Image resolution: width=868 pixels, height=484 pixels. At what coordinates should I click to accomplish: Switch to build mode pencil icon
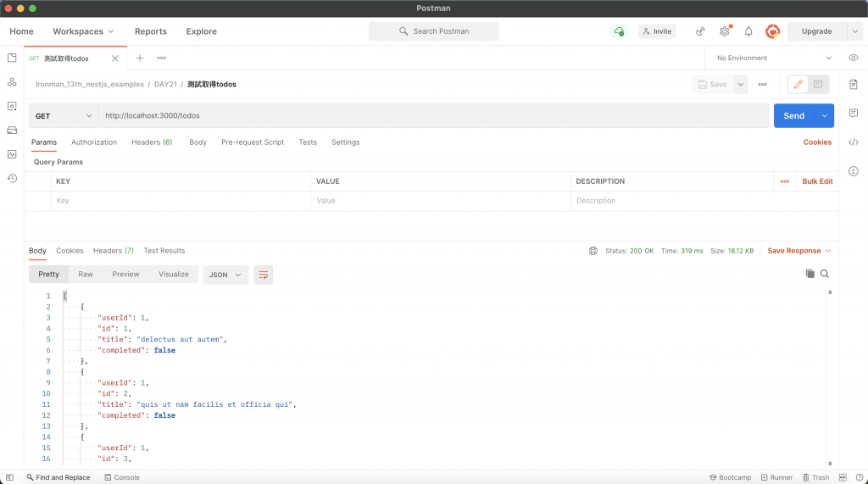798,84
